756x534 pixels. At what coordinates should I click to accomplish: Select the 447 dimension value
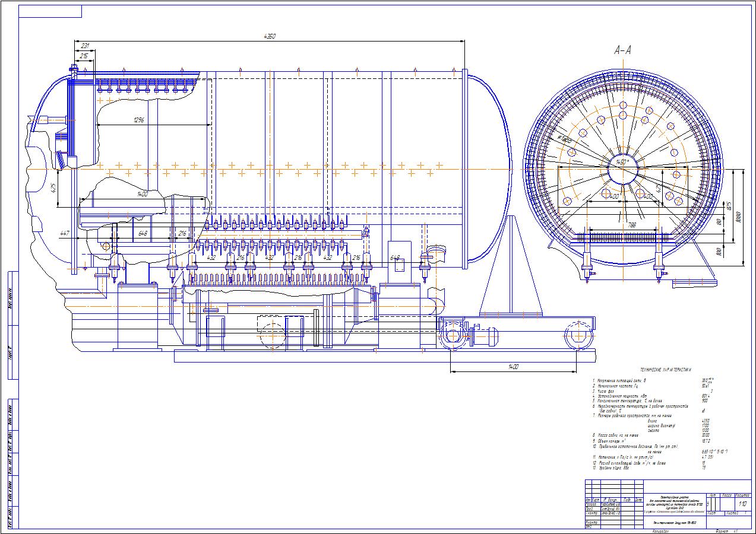tap(65, 234)
